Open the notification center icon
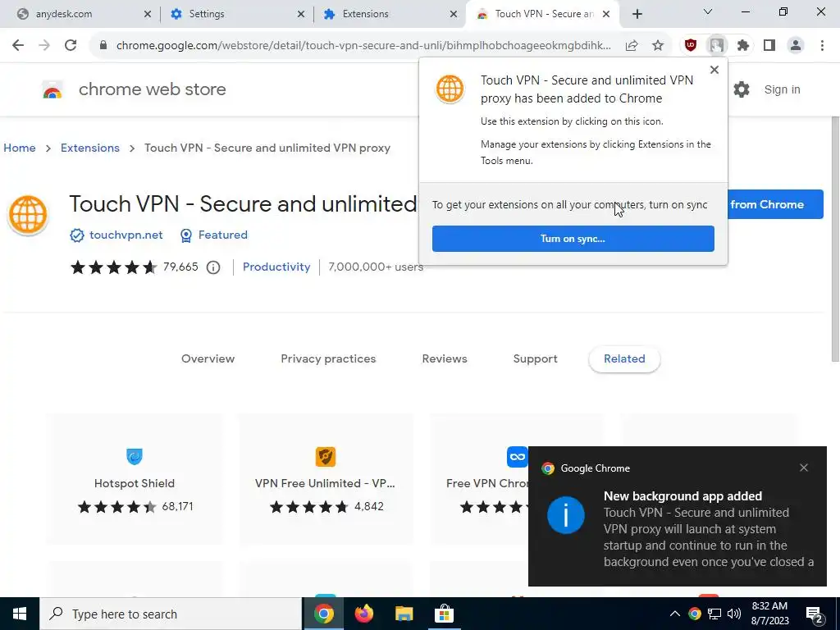 click(x=815, y=614)
